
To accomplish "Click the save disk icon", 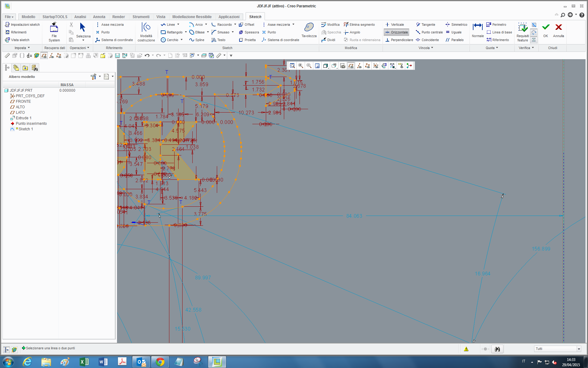I will tap(117, 56).
